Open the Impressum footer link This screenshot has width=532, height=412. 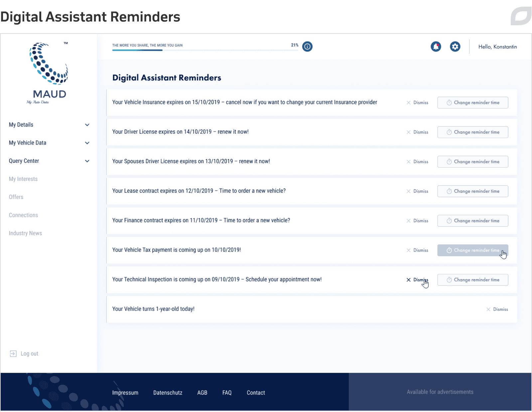click(x=125, y=393)
